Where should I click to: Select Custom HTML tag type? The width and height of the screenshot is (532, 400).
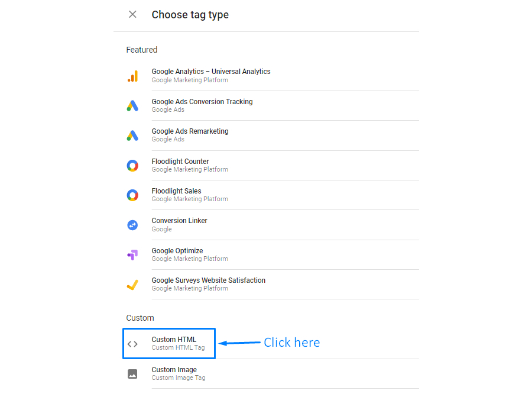point(169,343)
